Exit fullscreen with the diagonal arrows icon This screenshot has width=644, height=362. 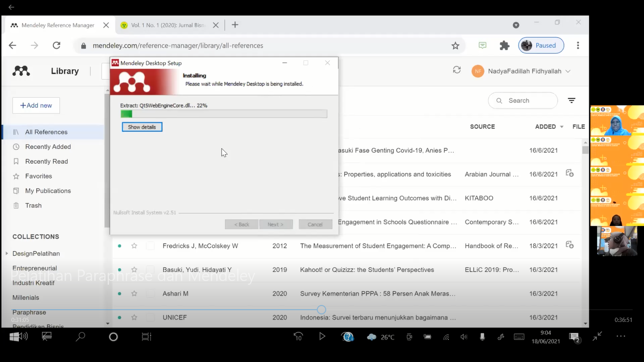[x=597, y=336]
